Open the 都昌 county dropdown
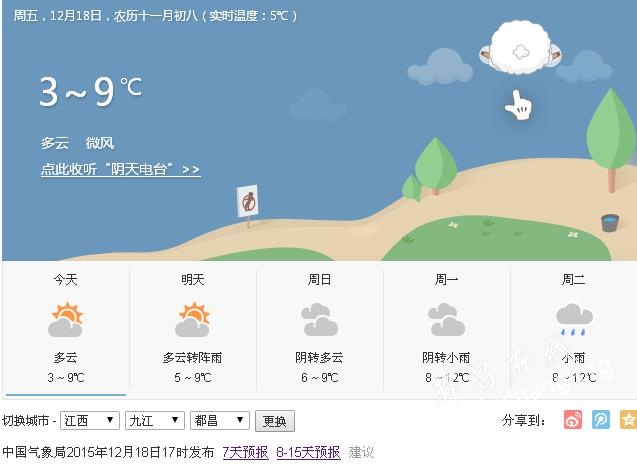 coord(220,420)
